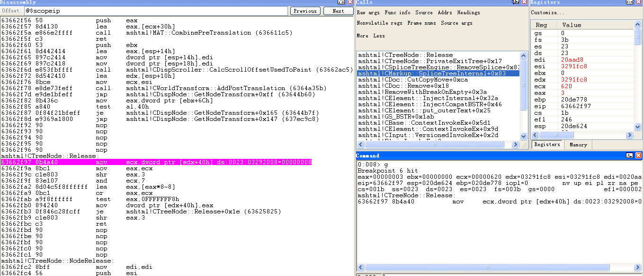
Task: Click the Calls window dock icon
Action: click(x=515, y=2)
